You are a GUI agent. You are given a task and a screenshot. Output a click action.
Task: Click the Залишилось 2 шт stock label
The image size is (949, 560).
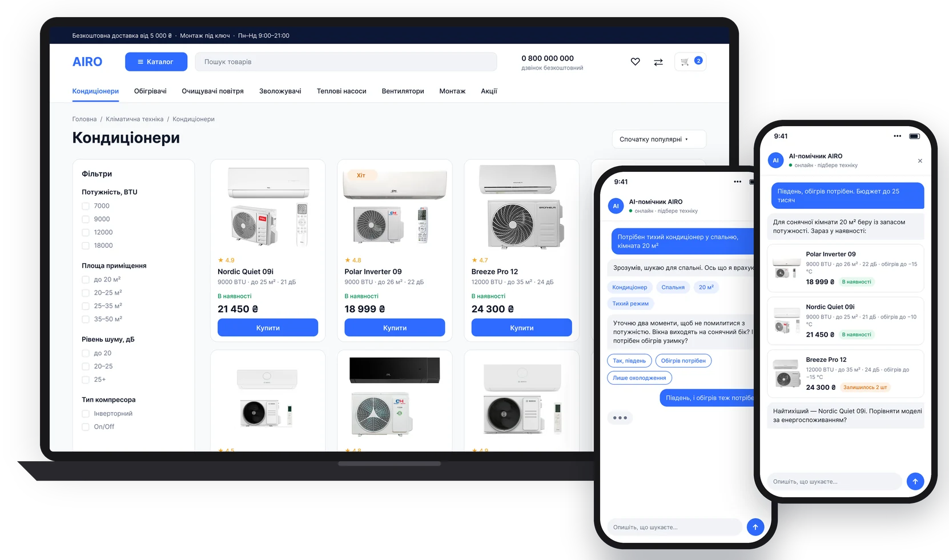(865, 387)
